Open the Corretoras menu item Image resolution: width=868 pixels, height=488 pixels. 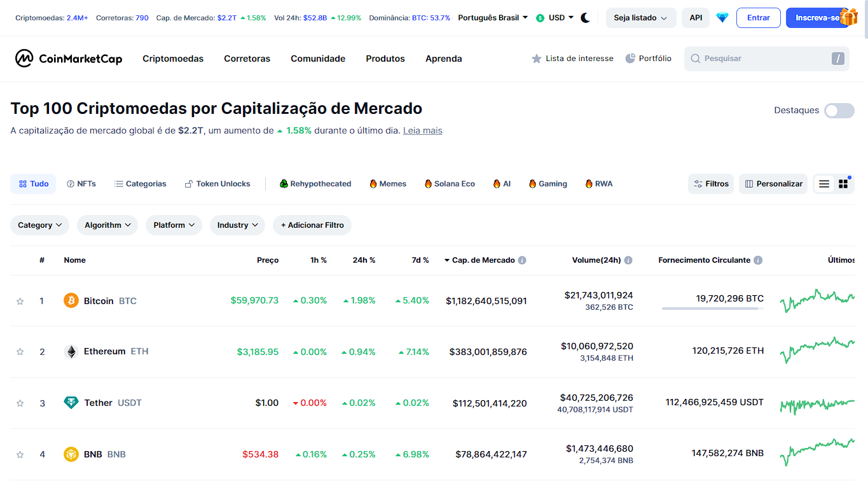pyautogui.click(x=247, y=59)
